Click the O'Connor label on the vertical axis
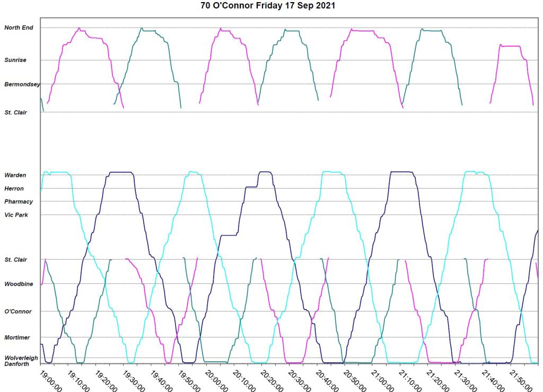 [x=18, y=312]
